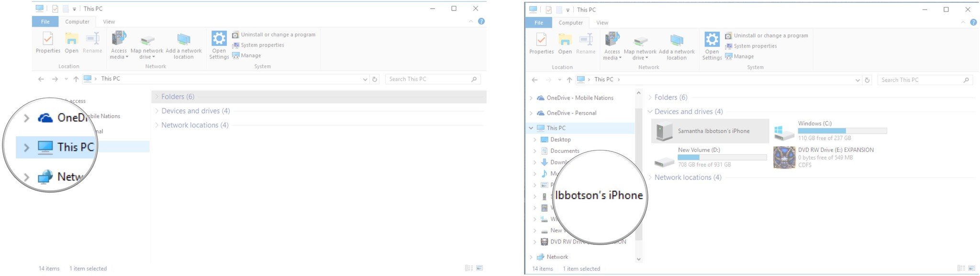Expand Network locations (4) in left window
Image resolution: width=980 pixels, height=276 pixels.
156,125
